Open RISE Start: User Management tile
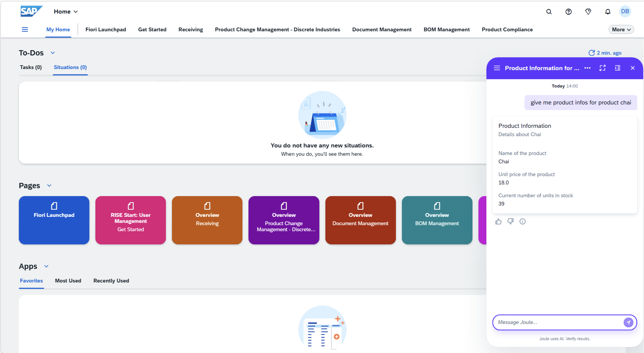644x353 pixels. click(x=130, y=220)
